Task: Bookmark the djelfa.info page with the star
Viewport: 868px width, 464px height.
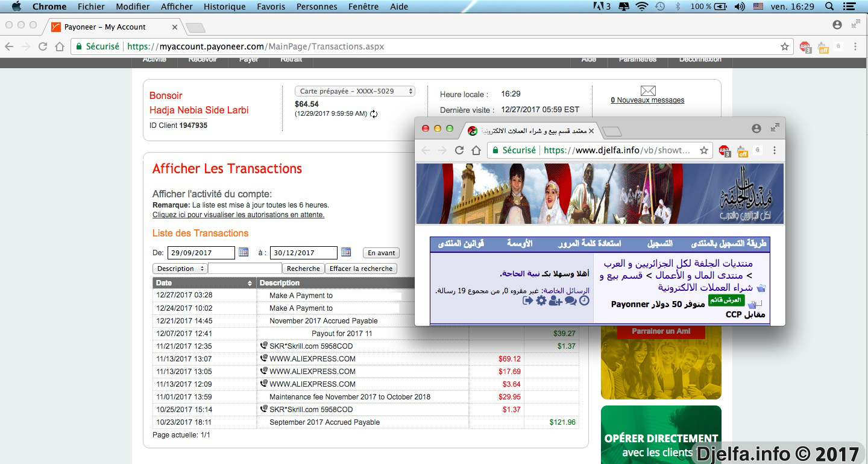Action: point(703,150)
